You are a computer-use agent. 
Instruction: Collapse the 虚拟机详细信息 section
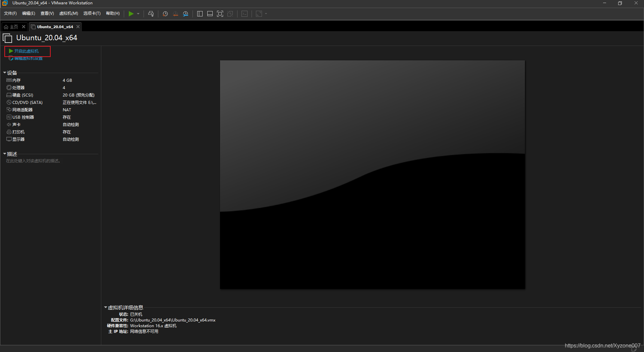(x=105, y=307)
